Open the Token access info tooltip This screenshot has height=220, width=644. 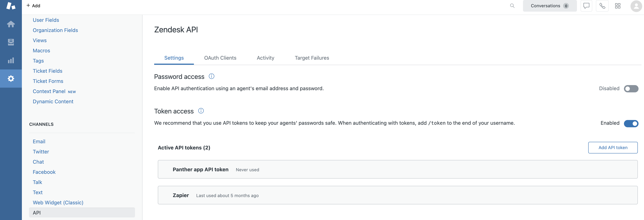coord(201,111)
